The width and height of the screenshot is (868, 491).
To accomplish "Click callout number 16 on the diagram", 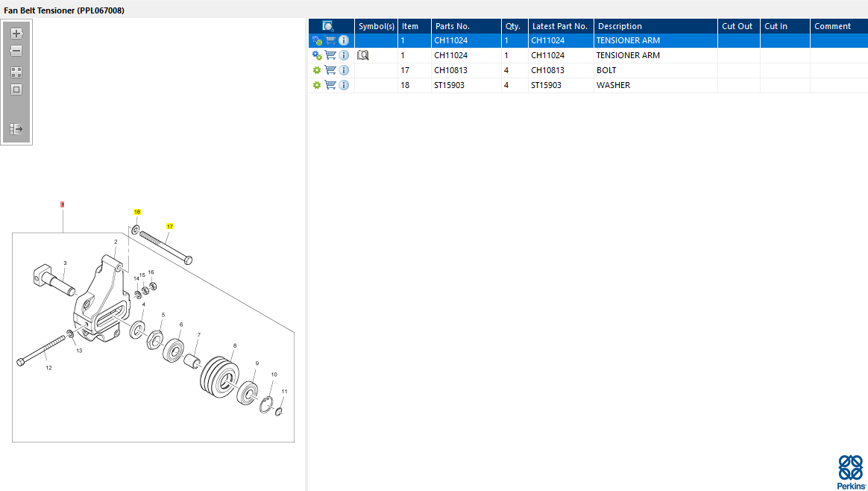I will point(151,272).
